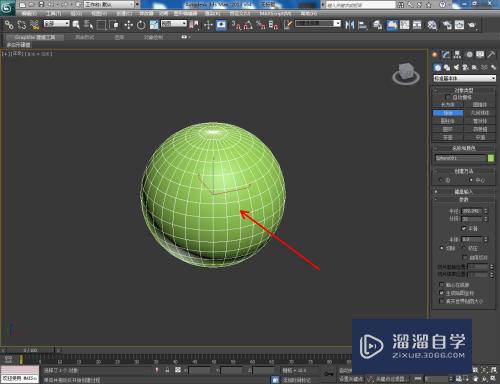500x384 pixels.
Task: Collapse the Parameters rollout
Action: click(x=464, y=200)
